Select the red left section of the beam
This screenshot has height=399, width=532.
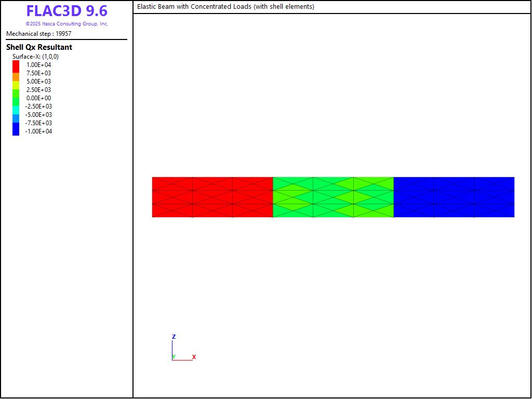[x=212, y=197]
